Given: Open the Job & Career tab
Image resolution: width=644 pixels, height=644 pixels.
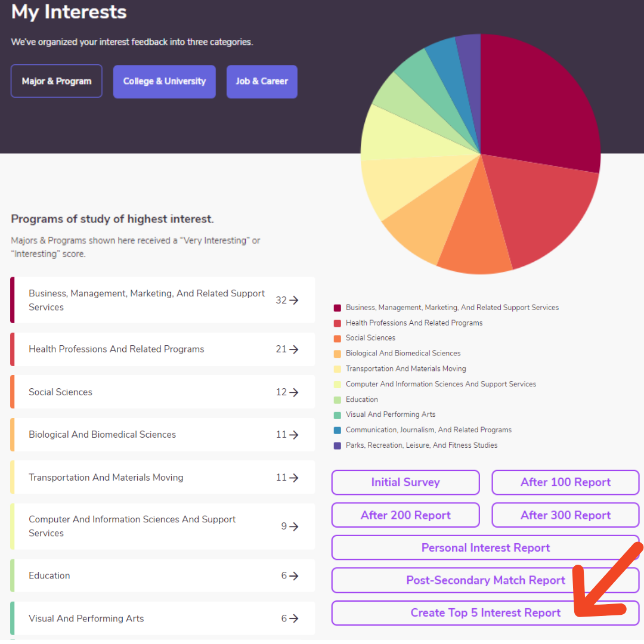Looking at the screenshot, I should point(262,81).
